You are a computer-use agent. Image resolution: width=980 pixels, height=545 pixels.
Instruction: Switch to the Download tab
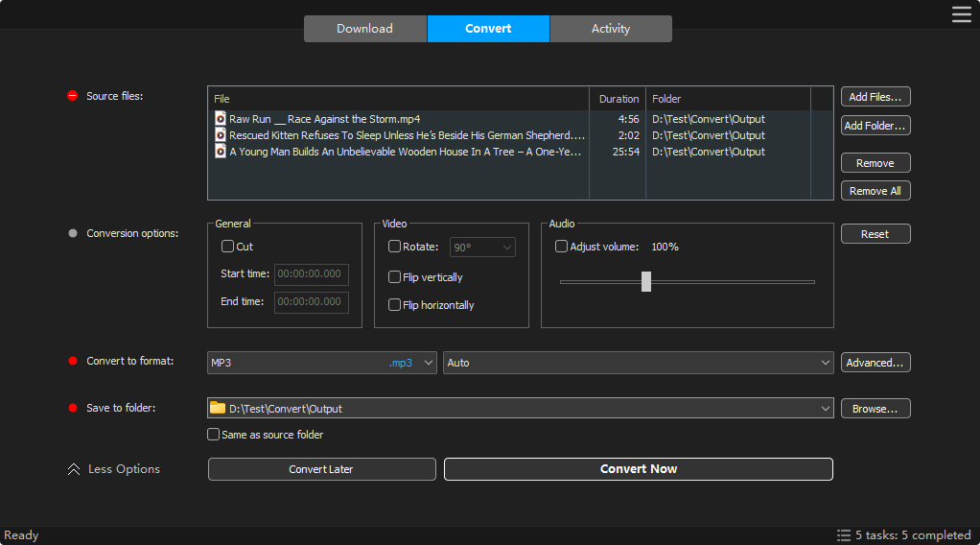[364, 29]
